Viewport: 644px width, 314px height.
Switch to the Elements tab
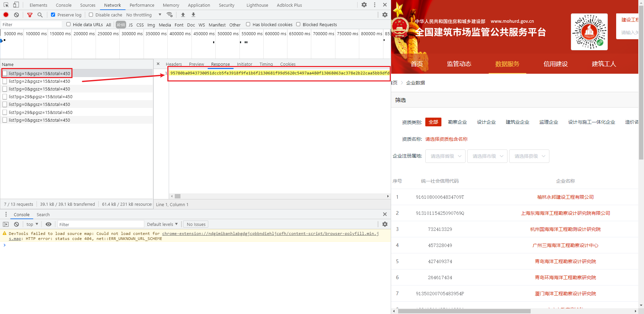tap(38, 5)
